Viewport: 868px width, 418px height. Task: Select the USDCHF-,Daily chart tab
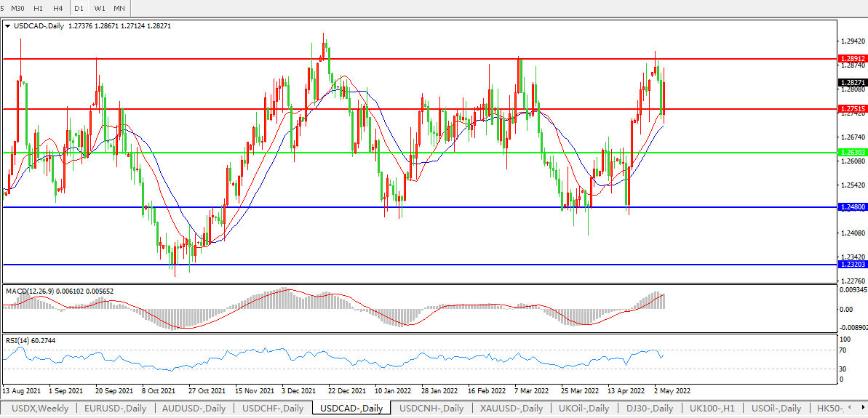pyautogui.click(x=273, y=409)
